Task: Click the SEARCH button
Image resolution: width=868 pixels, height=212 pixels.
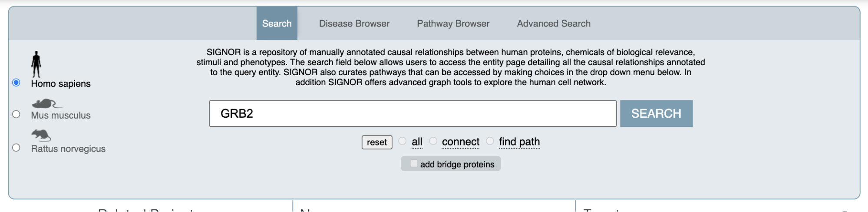Action: (656, 113)
